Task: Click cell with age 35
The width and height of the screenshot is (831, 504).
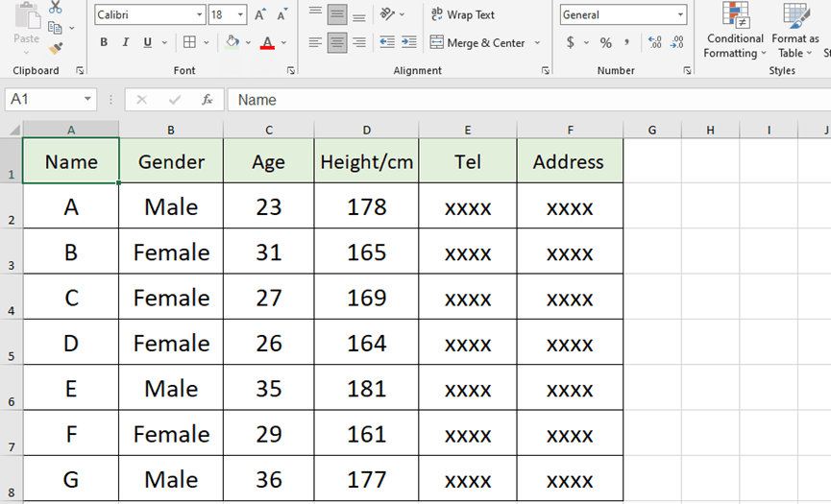Action: click(x=269, y=388)
